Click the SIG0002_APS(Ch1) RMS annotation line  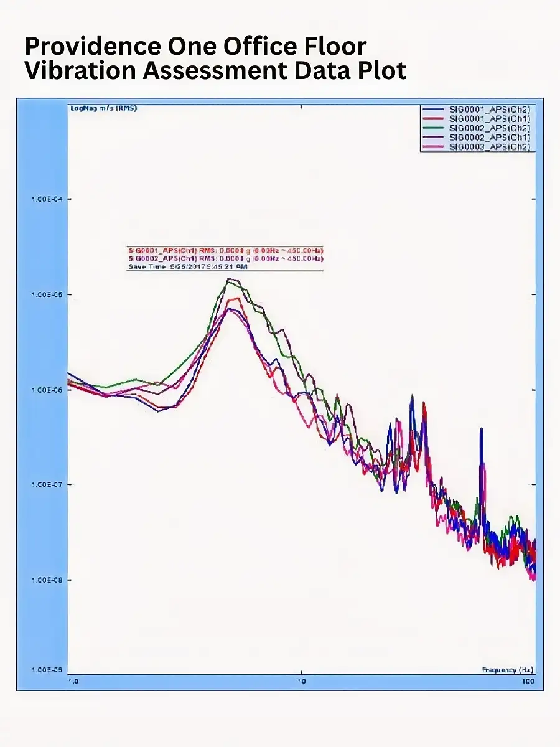[225, 258]
